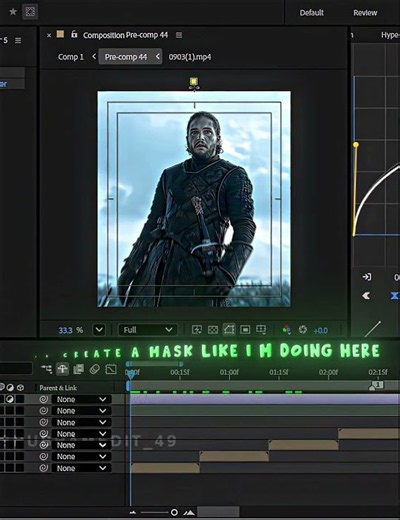Viewport: 400px width, 520px height.
Task: Click the yellow curve handle in the graph
Action: tap(356, 145)
